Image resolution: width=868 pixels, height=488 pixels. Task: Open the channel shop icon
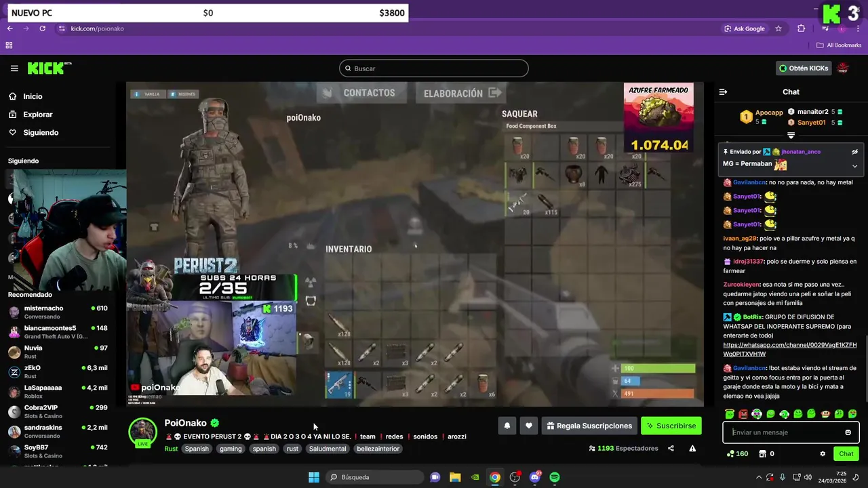coord(762,453)
